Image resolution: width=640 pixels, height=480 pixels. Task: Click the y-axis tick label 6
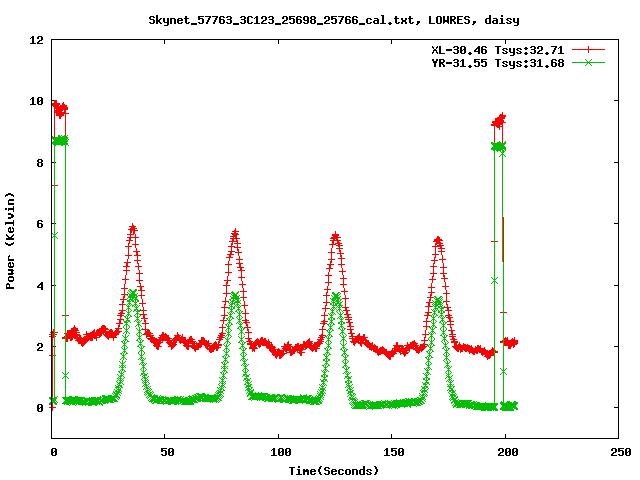point(40,224)
